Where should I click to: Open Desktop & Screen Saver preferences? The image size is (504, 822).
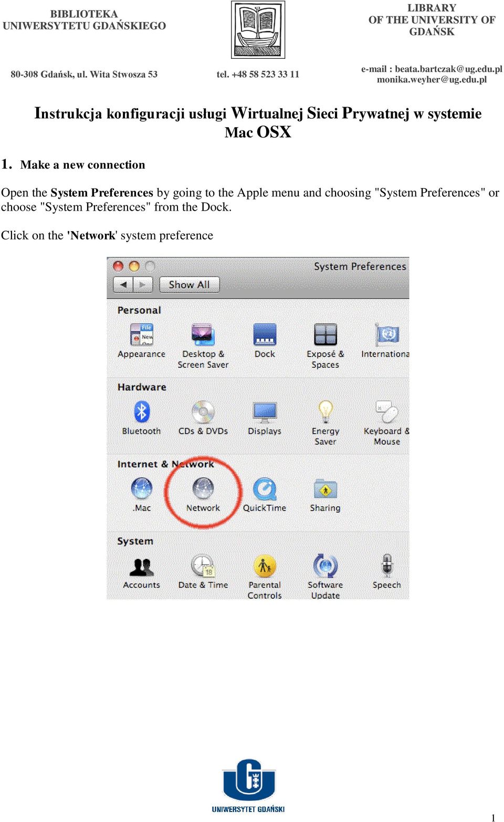203,346
